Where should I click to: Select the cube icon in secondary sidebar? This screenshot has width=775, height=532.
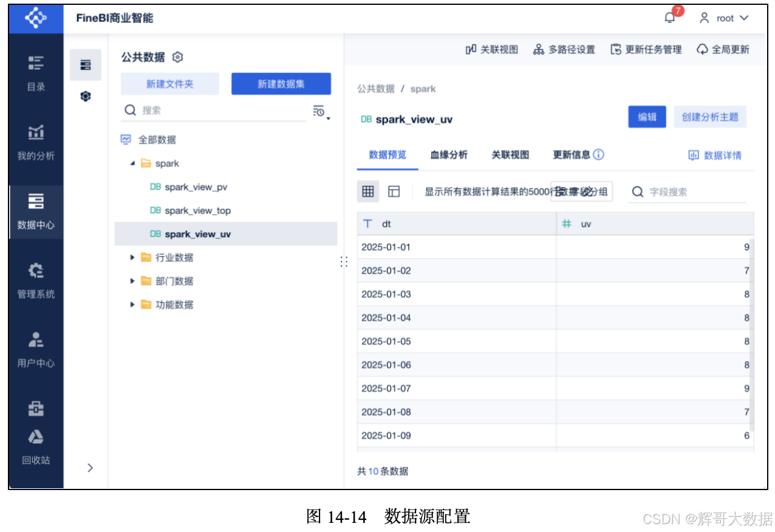[x=86, y=96]
